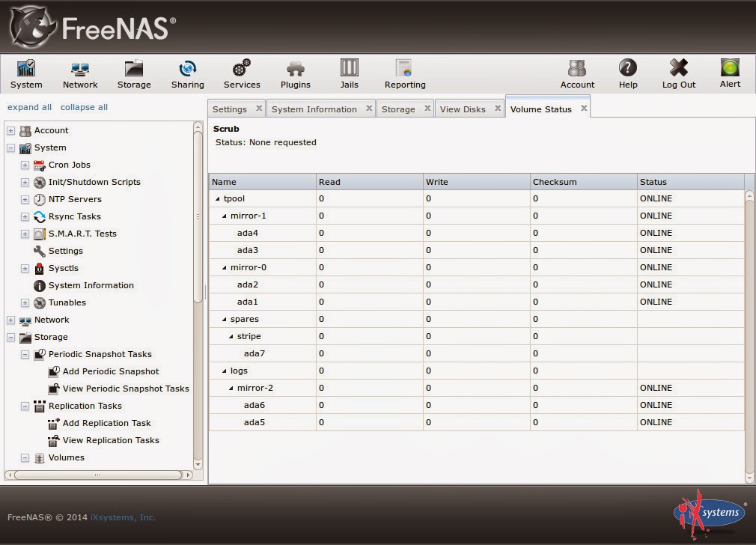Expand the Tunables node
The image size is (756, 545).
pyautogui.click(x=25, y=303)
